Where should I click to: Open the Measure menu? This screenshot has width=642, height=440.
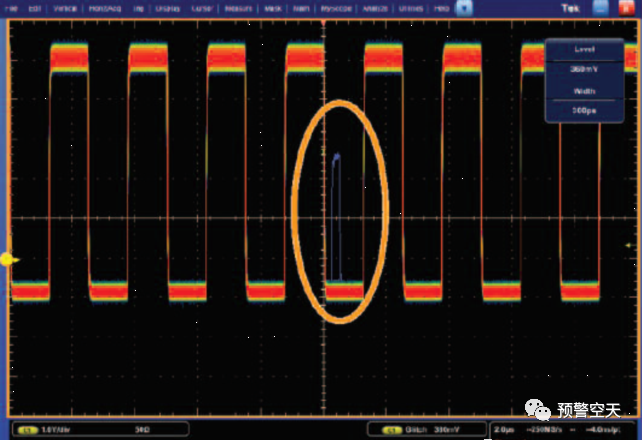238,8
